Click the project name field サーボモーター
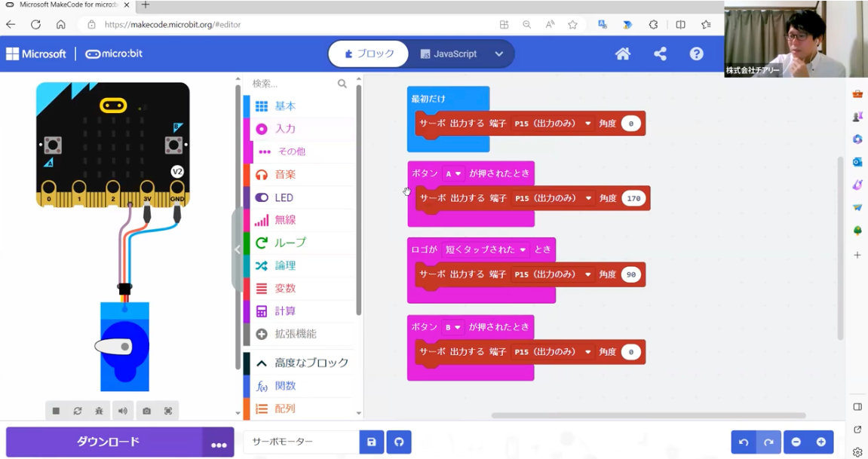This screenshot has height=459, width=868. coord(302,442)
